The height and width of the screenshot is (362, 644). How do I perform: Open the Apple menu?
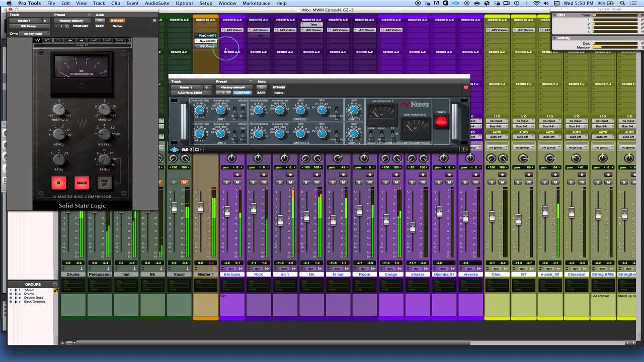[9, 4]
